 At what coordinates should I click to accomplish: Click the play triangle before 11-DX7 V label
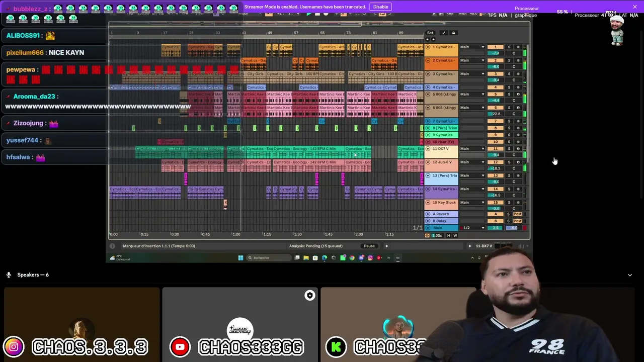(x=470, y=246)
